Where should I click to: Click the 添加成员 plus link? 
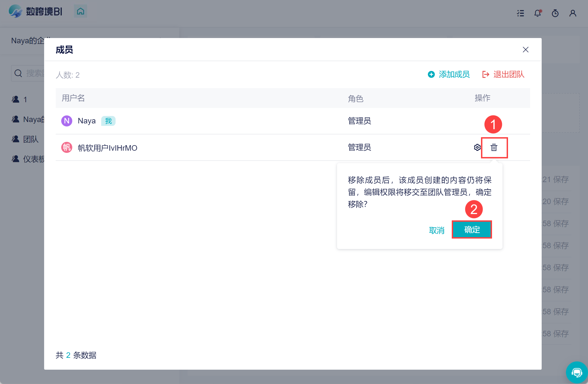(x=449, y=74)
